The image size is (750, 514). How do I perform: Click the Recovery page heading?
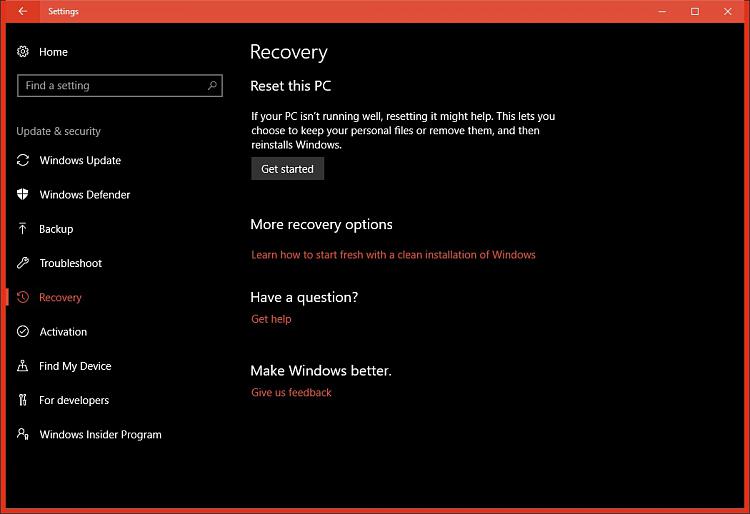(x=289, y=52)
